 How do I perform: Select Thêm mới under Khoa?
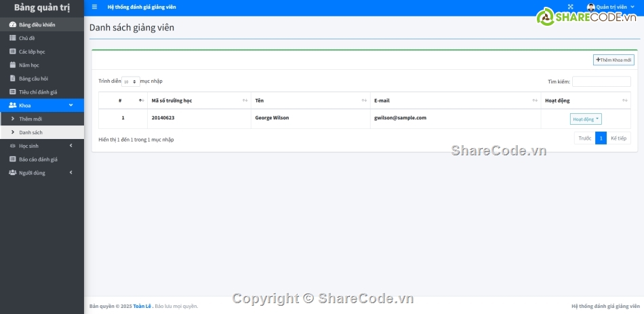(x=31, y=119)
